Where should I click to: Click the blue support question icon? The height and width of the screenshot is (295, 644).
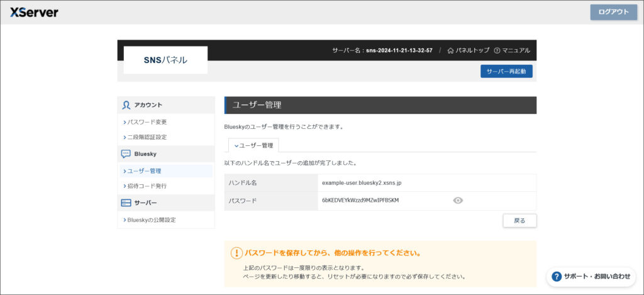557,276
